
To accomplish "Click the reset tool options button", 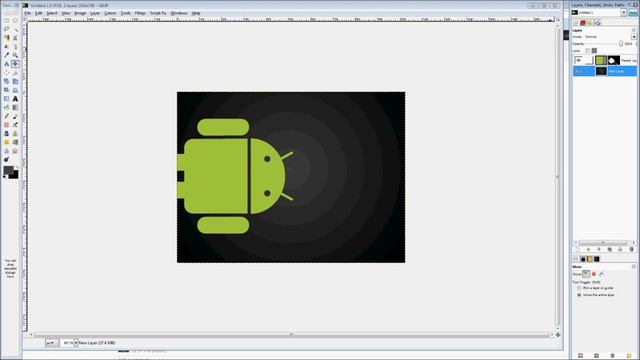I will (x=629, y=356).
